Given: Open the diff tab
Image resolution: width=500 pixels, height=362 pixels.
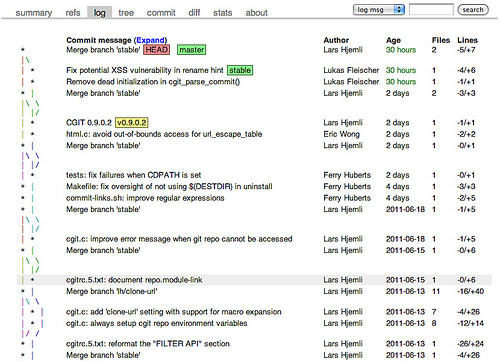Looking at the screenshot, I should coord(194,13).
